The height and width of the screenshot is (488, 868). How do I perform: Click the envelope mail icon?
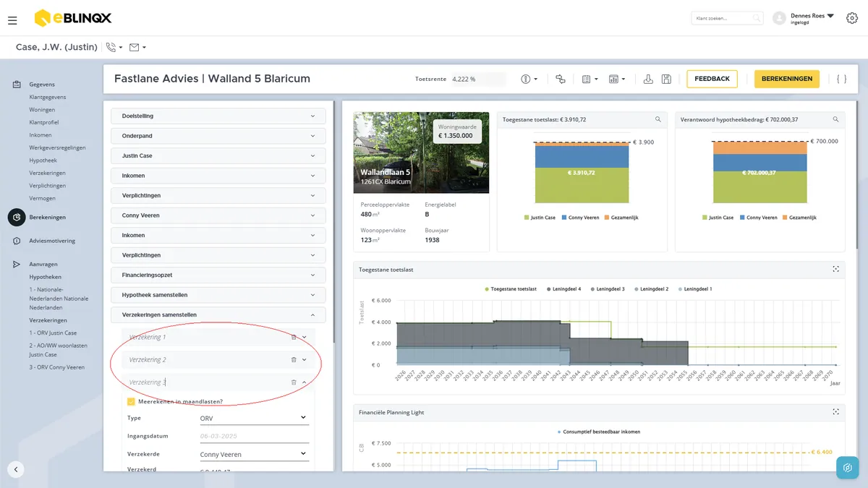click(134, 47)
